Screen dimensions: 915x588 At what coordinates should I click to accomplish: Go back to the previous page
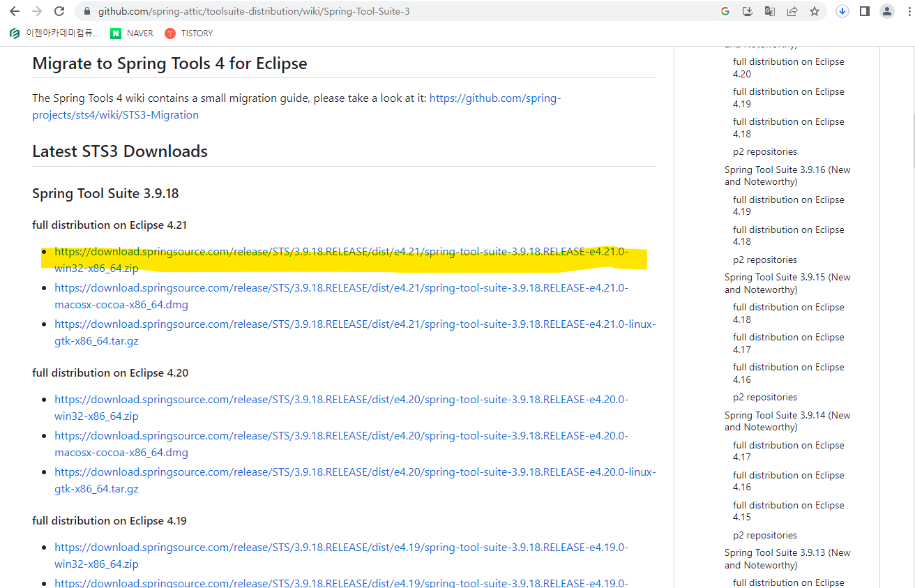pos(15,11)
